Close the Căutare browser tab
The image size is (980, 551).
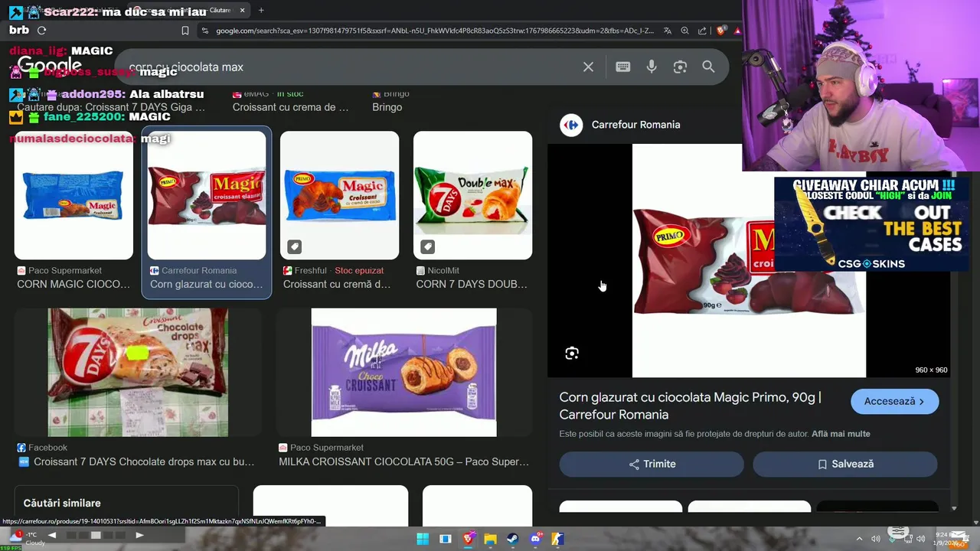pos(242,10)
